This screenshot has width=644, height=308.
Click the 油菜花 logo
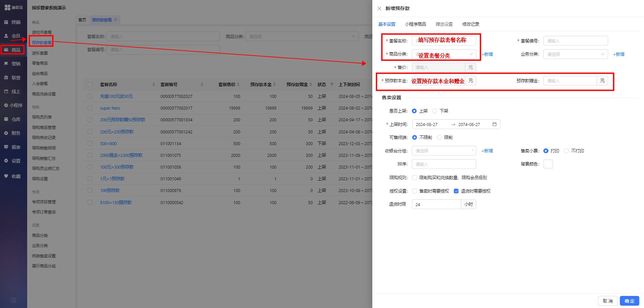point(14,7)
